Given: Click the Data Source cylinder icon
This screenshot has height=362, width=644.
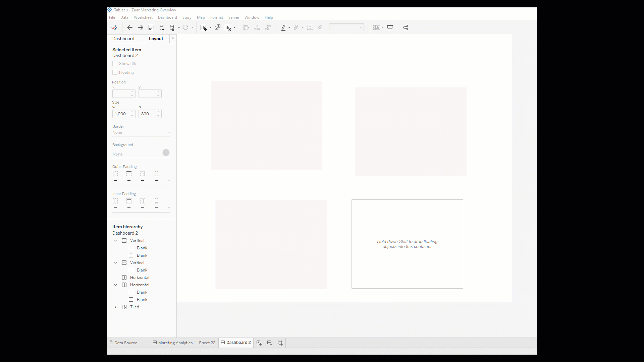Looking at the screenshot, I should coord(111,343).
